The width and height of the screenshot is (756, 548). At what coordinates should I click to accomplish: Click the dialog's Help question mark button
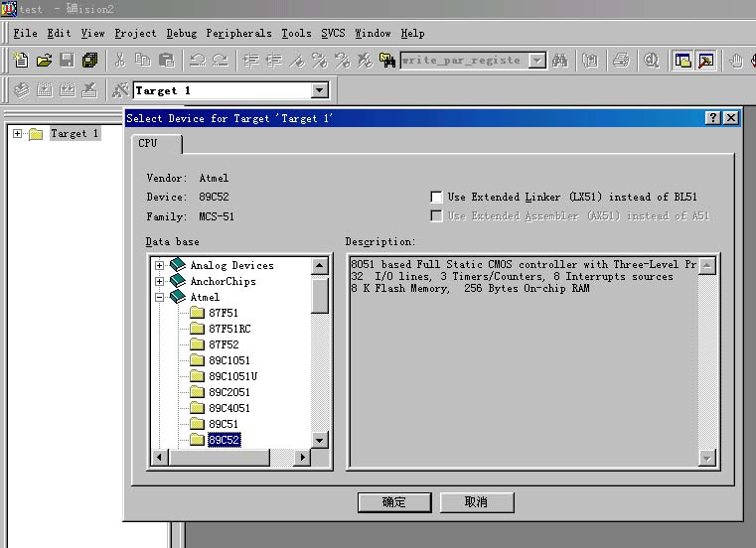tap(712, 118)
